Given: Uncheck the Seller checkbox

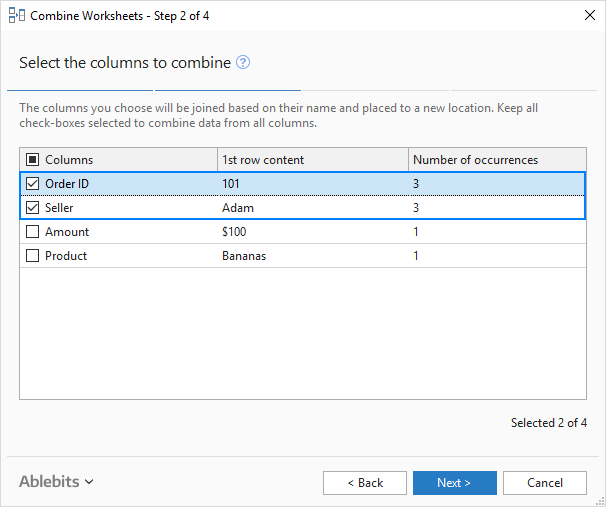Looking at the screenshot, I should point(33,208).
